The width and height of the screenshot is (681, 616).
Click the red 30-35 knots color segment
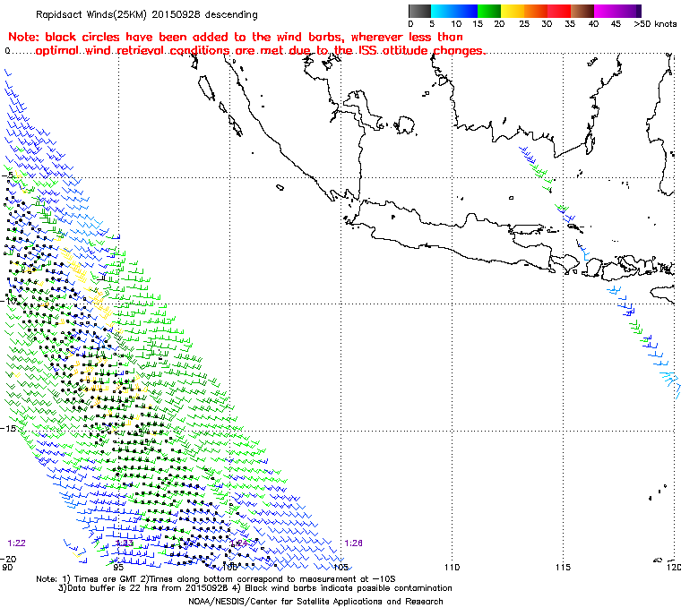(x=559, y=11)
